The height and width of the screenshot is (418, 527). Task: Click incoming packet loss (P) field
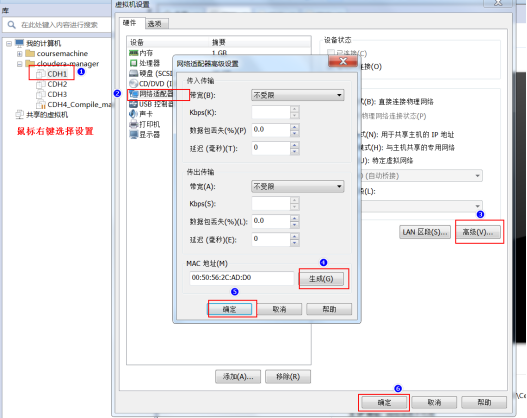pos(271,130)
